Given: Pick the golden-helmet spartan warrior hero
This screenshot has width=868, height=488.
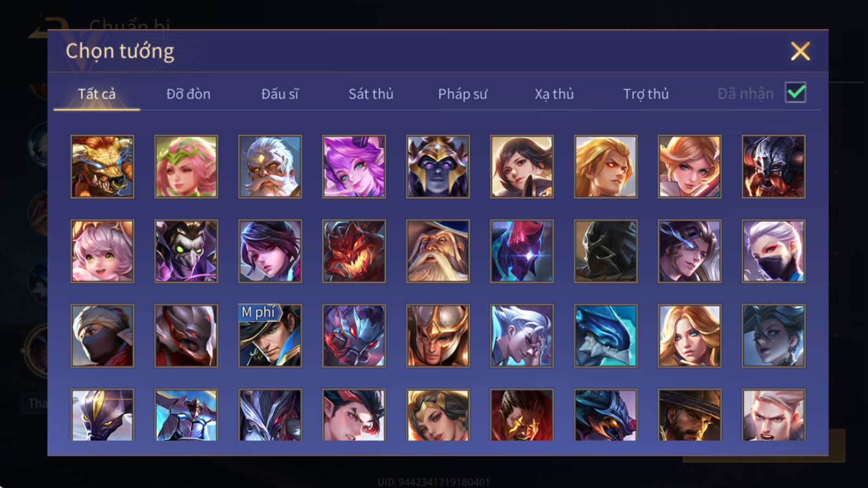Looking at the screenshot, I should tap(438, 336).
